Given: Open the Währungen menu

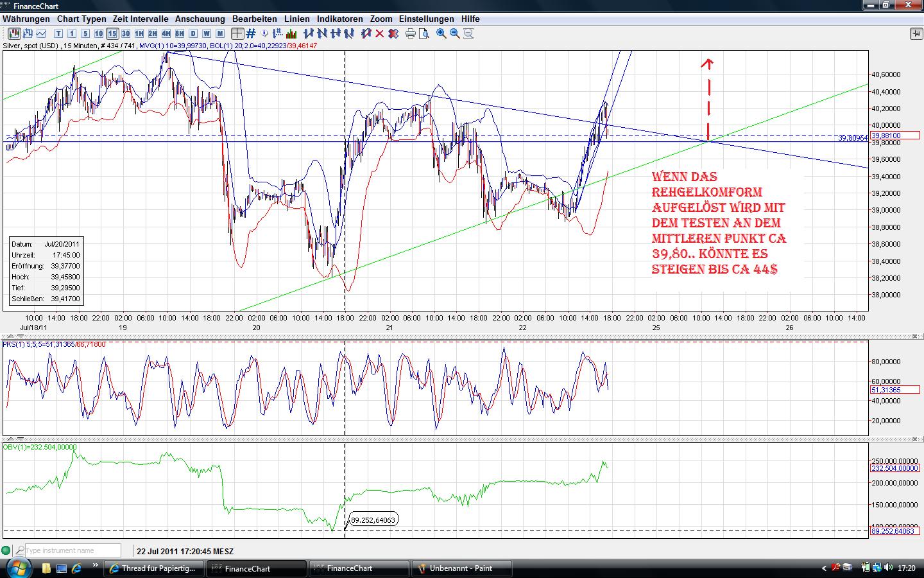Looking at the screenshot, I should [x=26, y=19].
